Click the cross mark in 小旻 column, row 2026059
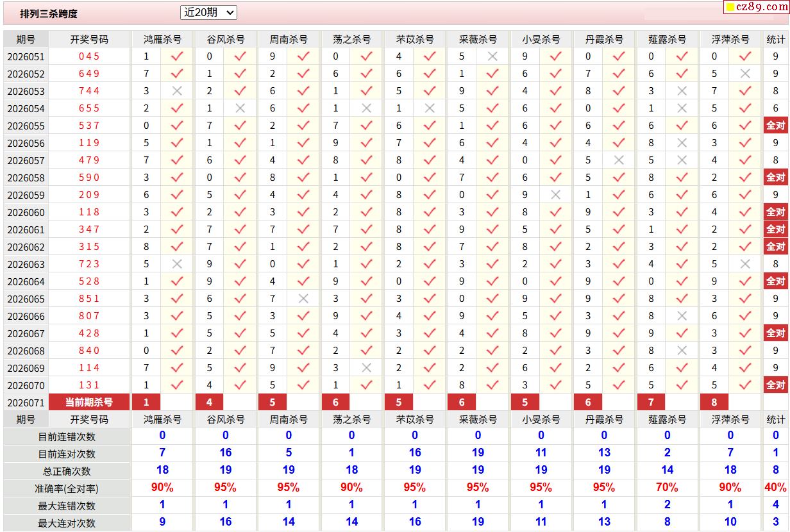The image size is (790, 532). coord(555,195)
